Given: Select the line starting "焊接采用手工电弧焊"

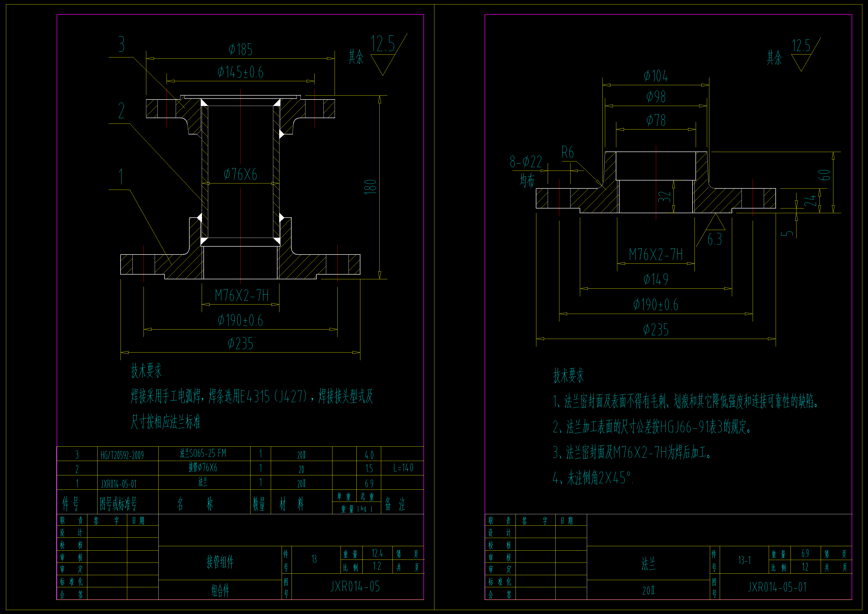Looking at the screenshot, I should pyautogui.click(x=252, y=396).
